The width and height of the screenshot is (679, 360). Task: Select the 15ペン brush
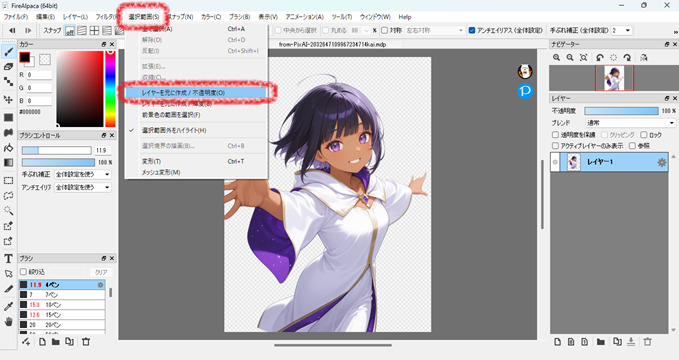[62, 315]
